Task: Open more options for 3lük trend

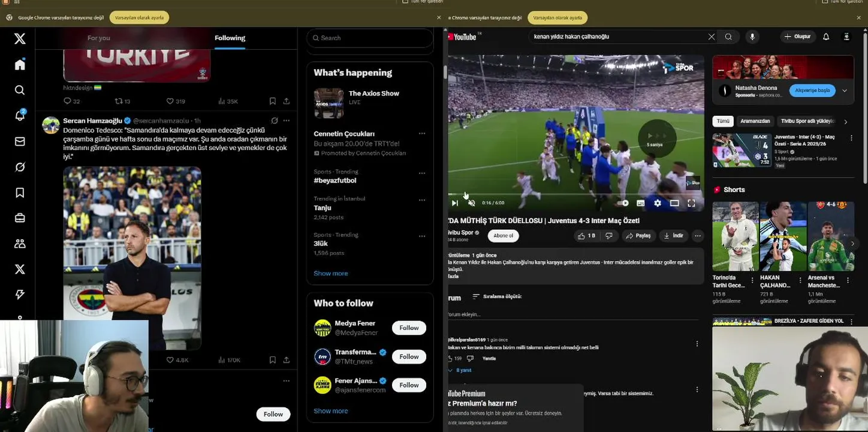Action: (x=422, y=236)
